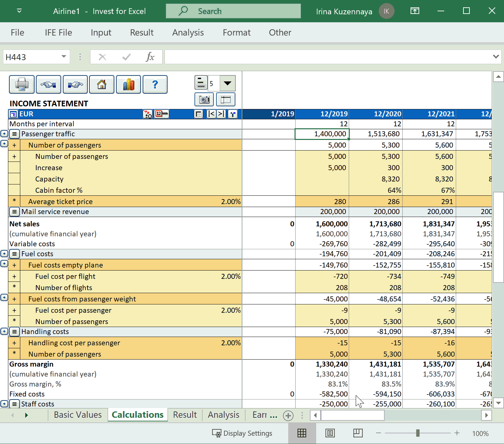The image size is (504, 444).
Task: Click the small grid icon in EUR row
Action: [x=198, y=114]
